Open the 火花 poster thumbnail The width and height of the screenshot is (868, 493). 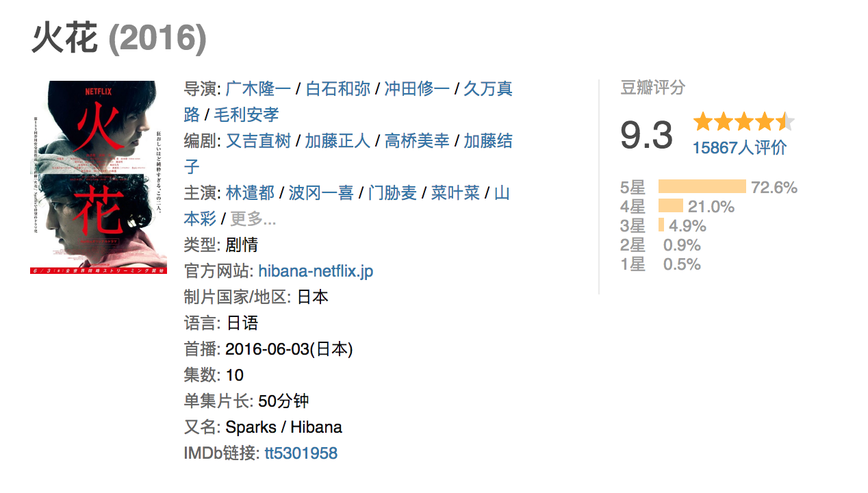pos(99,177)
